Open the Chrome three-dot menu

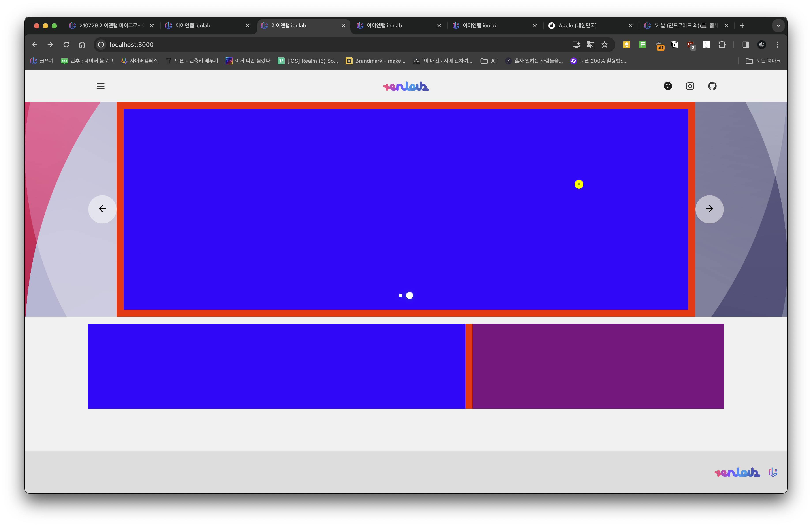click(x=778, y=45)
